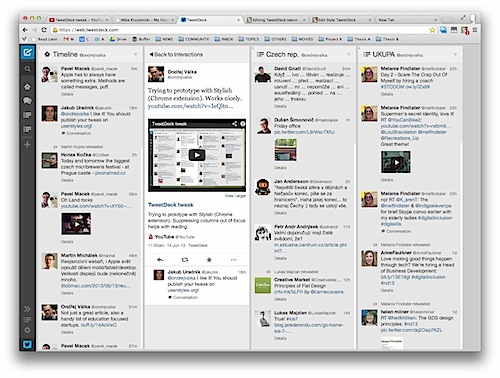Click the share icon on video preview
This screenshot has height=378, width=500.
tap(234, 124)
